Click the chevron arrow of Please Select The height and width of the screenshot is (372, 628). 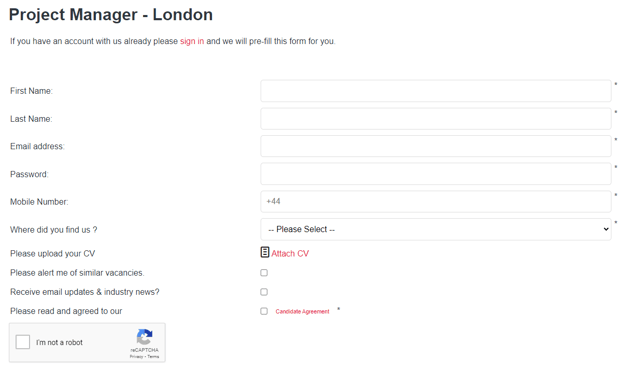[606, 229]
